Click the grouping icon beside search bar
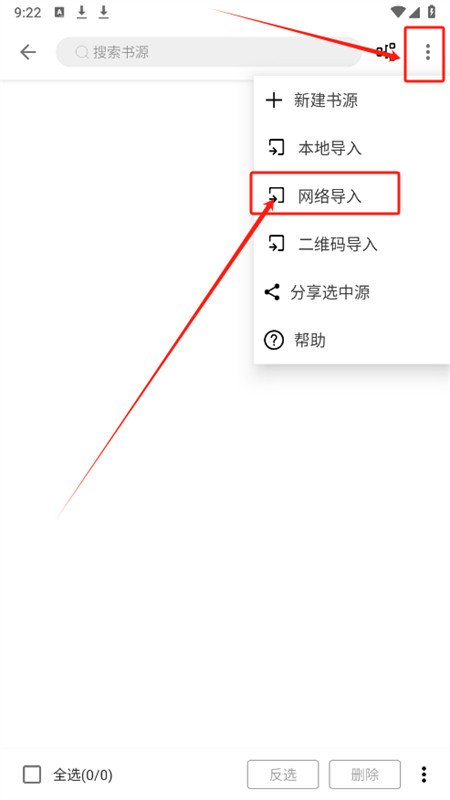The image size is (450, 800). (x=386, y=52)
